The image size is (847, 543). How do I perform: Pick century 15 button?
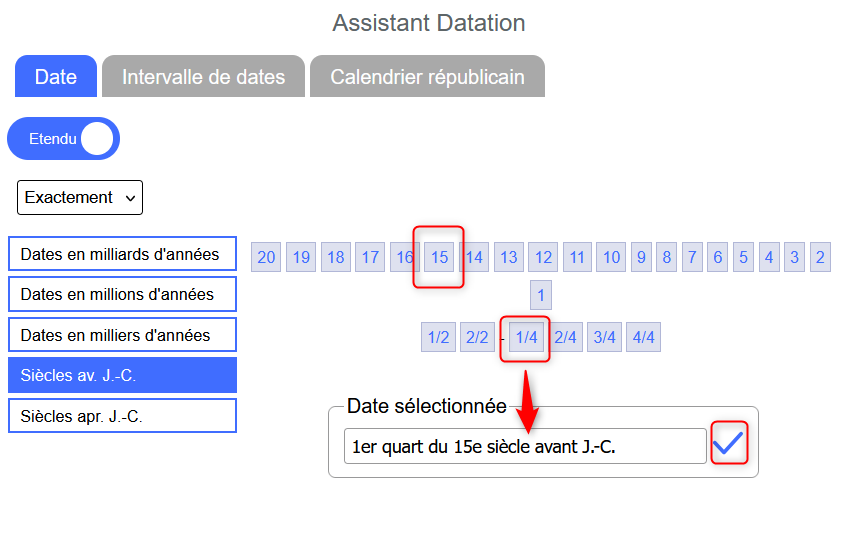click(x=439, y=257)
